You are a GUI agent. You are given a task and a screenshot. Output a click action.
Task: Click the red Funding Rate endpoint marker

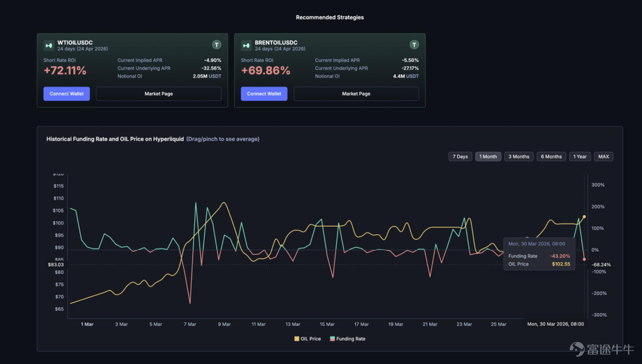[x=584, y=259]
